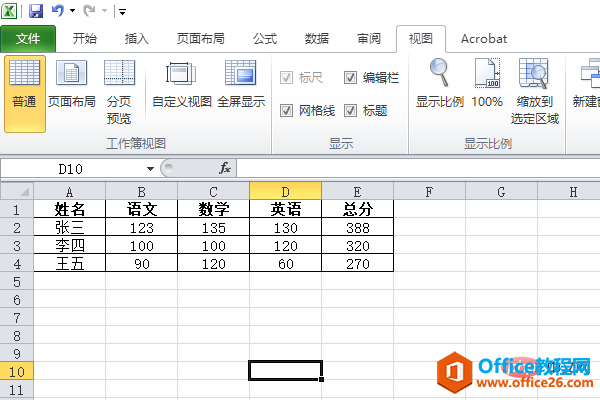Click the Excel application icon
This screenshot has width=600, height=400.
[x=9, y=11]
